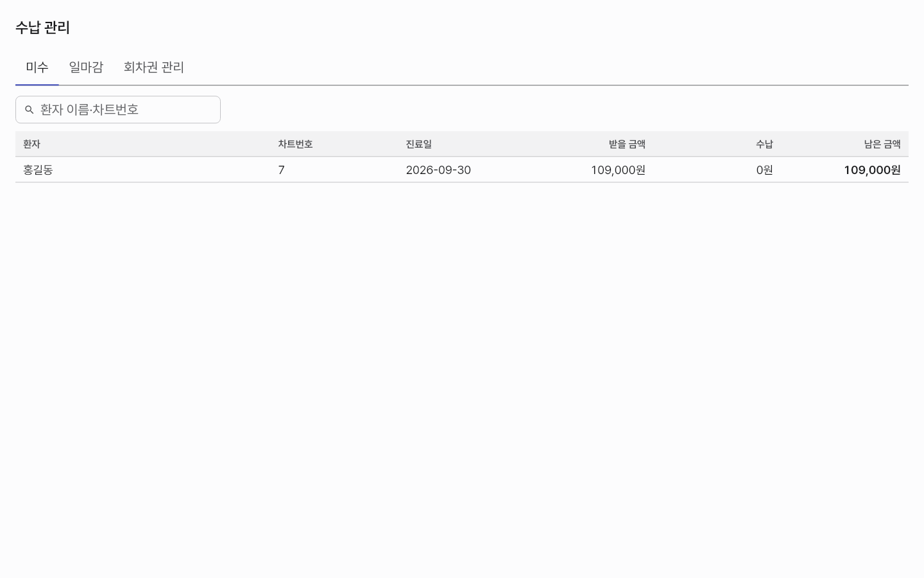Click the 받을 금액 column header
Image resolution: width=924 pixels, height=578 pixels.
pyautogui.click(x=627, y=144)
